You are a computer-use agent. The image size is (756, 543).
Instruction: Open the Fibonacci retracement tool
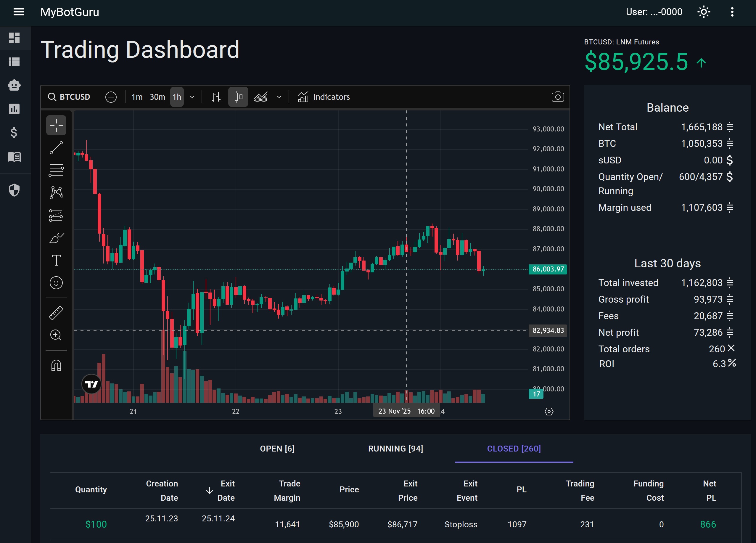(56, 170)
